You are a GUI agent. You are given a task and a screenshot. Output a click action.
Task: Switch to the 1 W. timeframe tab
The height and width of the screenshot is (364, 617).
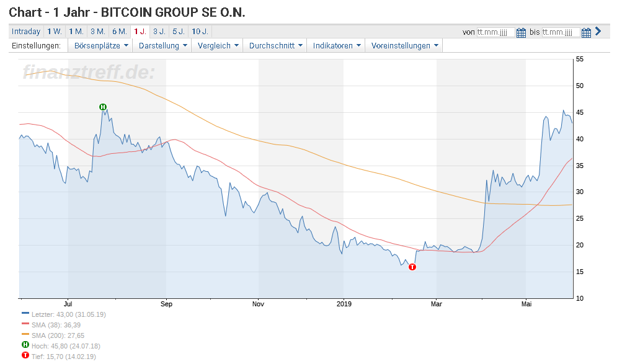tap(55, 32)
